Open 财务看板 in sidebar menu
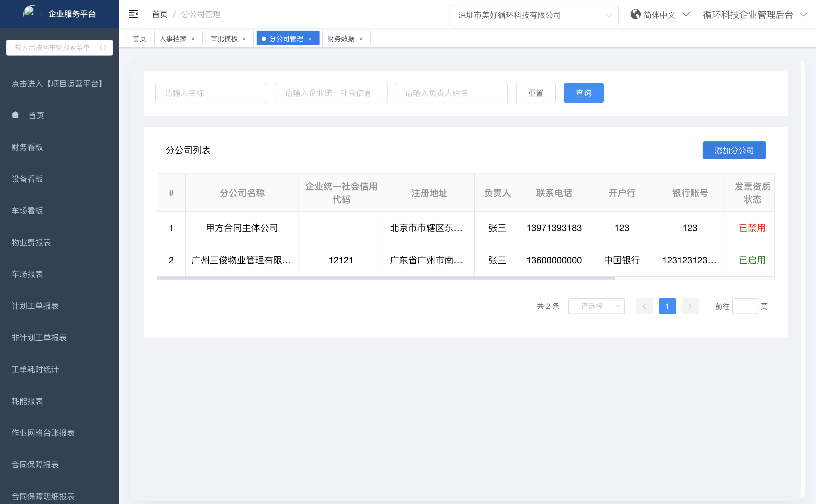This screenshot has height=504, width=816. 27,147
